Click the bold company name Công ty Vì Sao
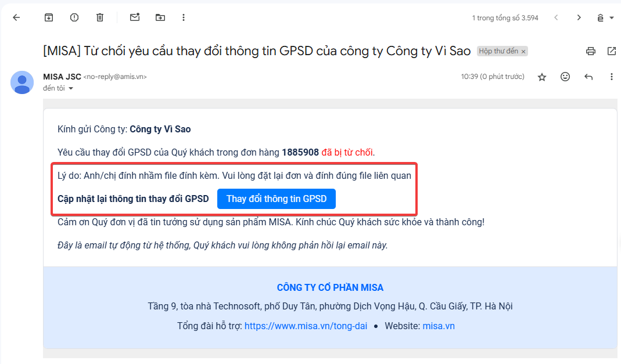This screenshot has width=621, height=364. (x=160, y=129)
